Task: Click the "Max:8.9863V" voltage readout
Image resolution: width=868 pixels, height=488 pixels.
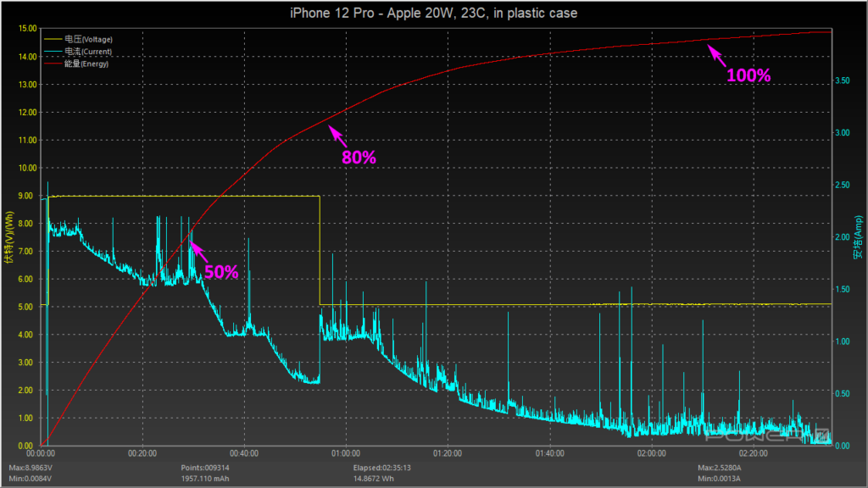Action: point(31,468)
